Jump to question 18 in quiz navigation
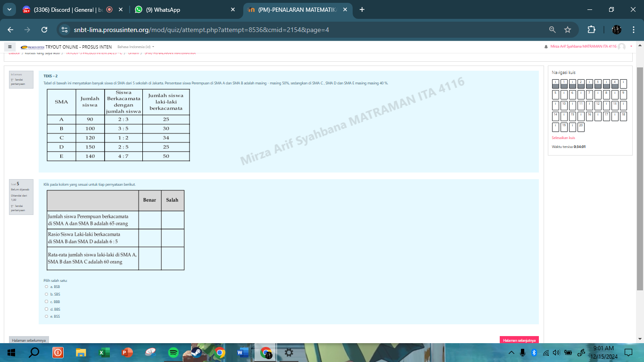Image resolution: width=644 pixels, height=362 pixels. (x=623, y=116)
